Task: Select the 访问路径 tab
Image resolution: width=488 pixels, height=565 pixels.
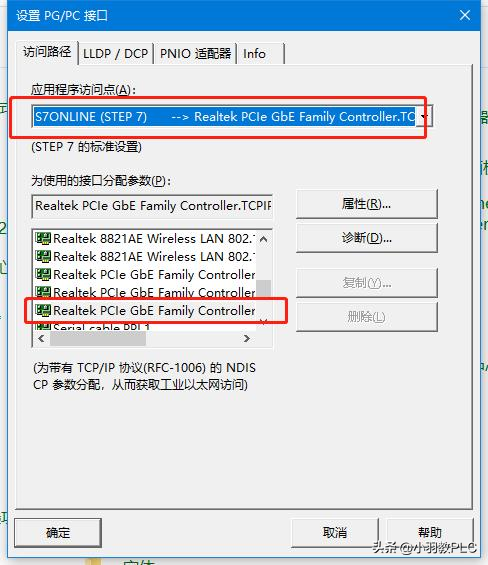Action: pyautogui.click(x=47, y=52)
